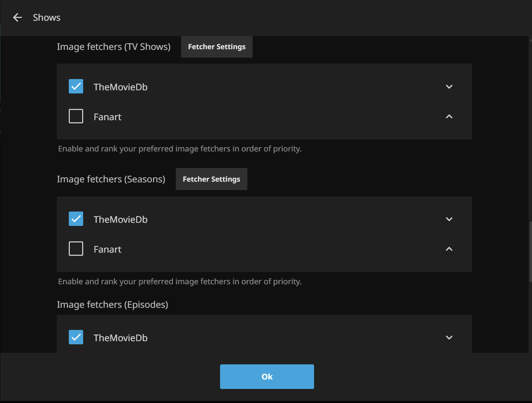Click the vertical scrollbar thumb on right
Screen dimensions: 532x403
(x=530, y=251)
